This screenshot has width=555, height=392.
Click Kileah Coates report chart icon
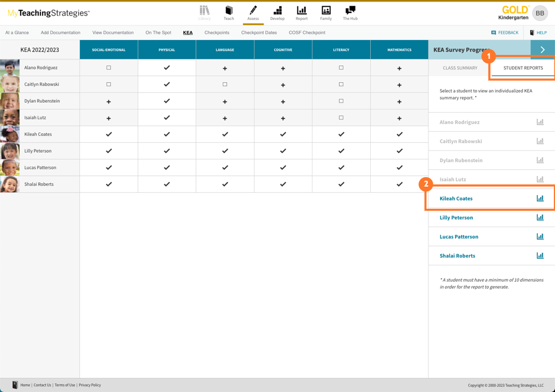click(x=540, y=198)
